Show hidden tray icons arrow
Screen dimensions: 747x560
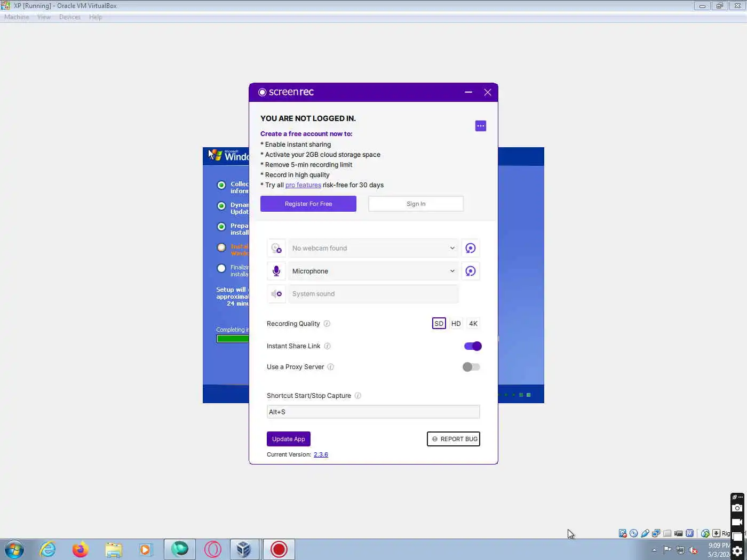pos(654,550)
